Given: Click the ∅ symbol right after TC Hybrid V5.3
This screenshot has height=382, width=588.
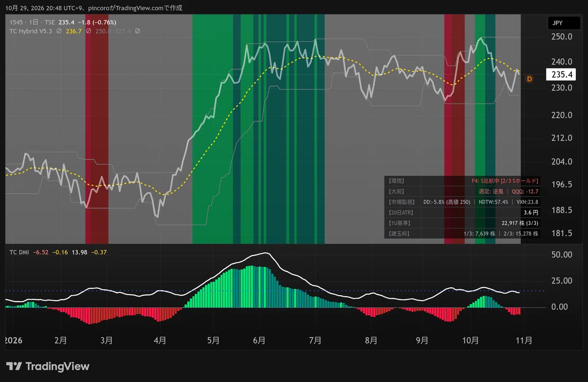Looking at the screenshot, I should (59, 31).
